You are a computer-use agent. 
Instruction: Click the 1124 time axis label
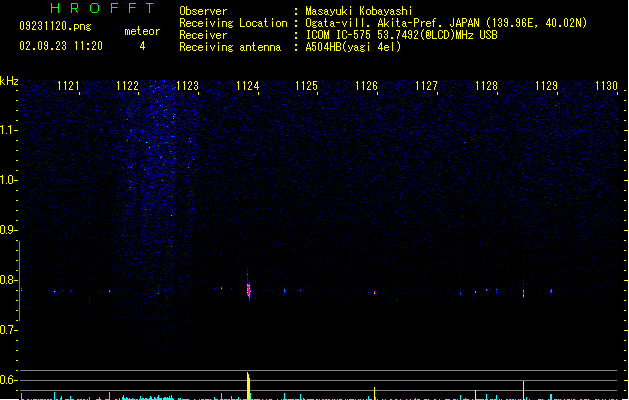click(x=248, y=86)
